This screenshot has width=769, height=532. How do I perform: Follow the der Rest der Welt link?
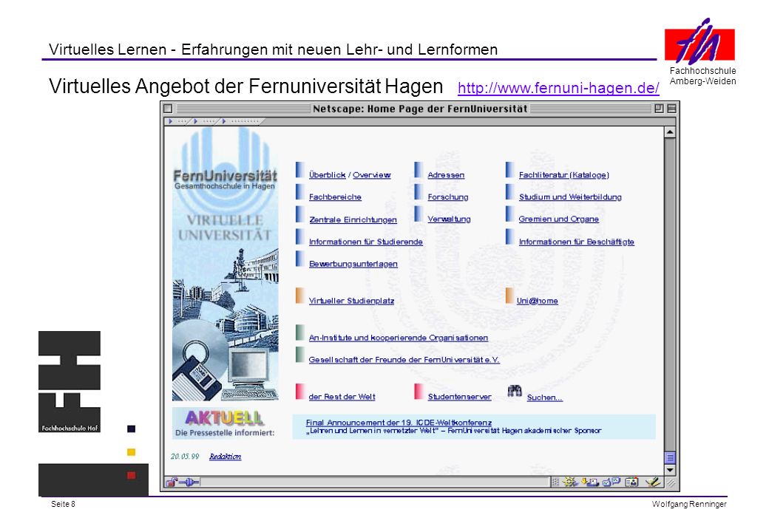click(x=342, y=397)
